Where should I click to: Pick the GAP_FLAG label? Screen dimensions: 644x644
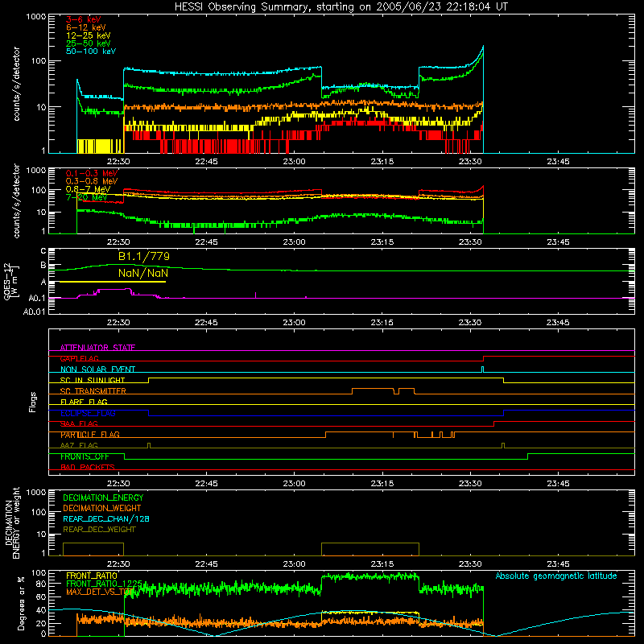tap(80, 358)
